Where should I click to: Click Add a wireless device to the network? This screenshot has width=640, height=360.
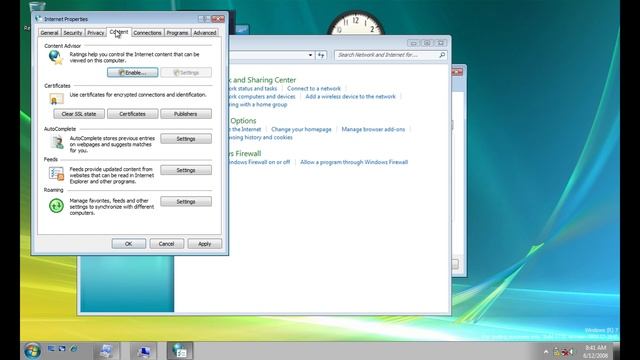pyautogui.click(x=350, y=97)
